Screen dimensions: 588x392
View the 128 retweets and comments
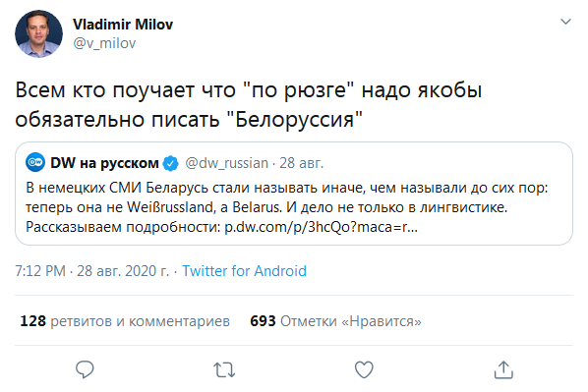pos(125,321)
